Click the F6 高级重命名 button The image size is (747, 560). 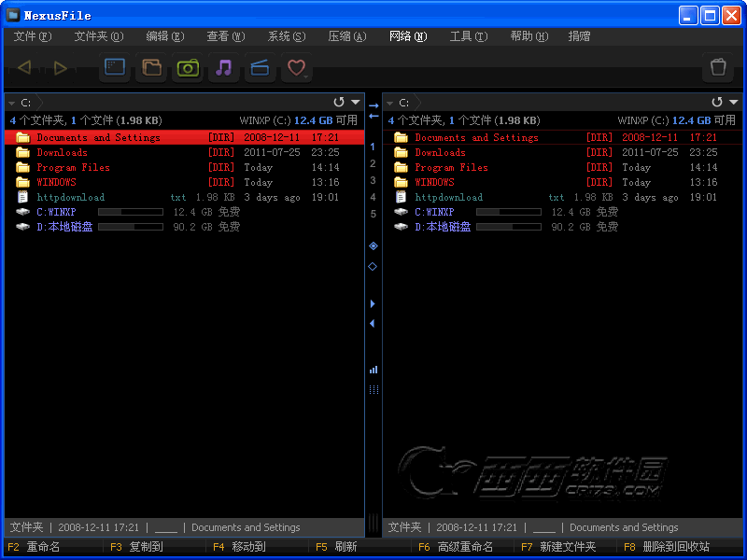[456, 547]
